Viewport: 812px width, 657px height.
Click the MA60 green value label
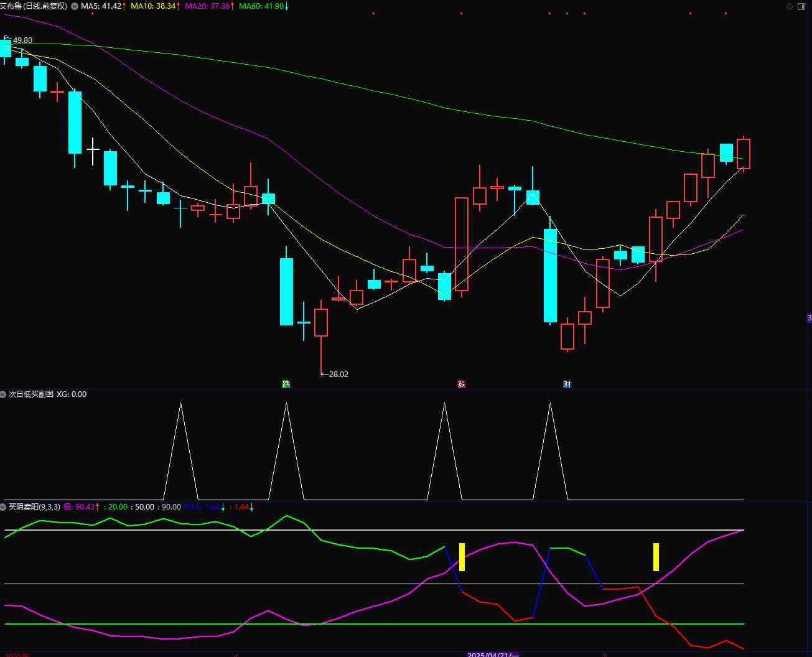262,6
